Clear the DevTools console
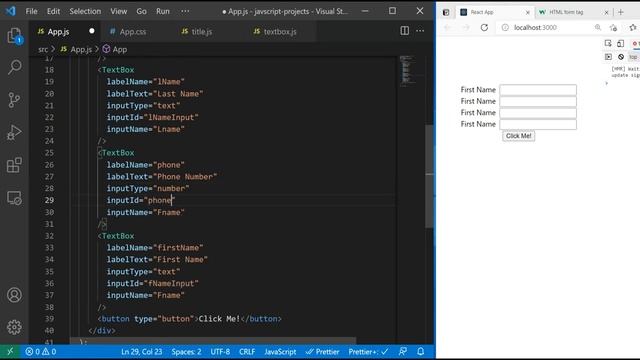Image resolution: width=640 pixels, height=360 pixels. [621, 57]
